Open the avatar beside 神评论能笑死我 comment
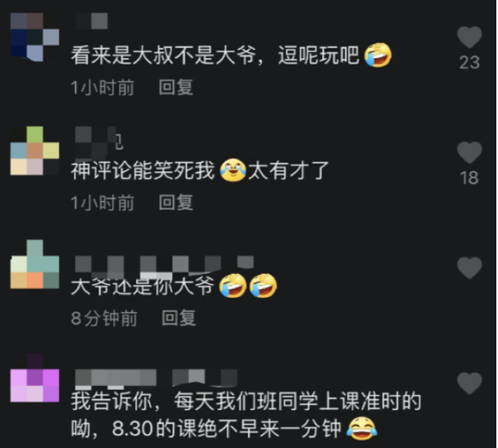 [35, 151]
